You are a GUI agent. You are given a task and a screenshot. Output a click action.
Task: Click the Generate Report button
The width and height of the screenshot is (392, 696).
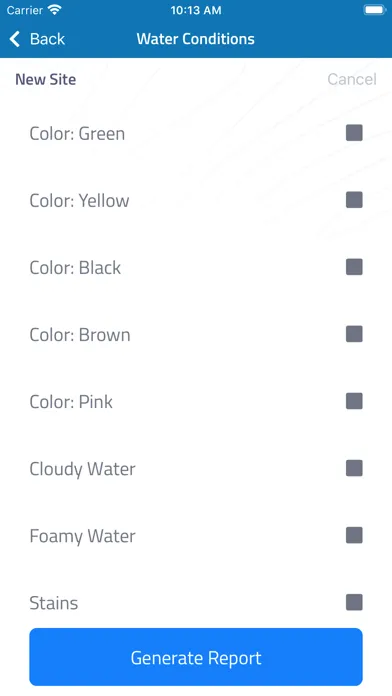click(196, 657)
